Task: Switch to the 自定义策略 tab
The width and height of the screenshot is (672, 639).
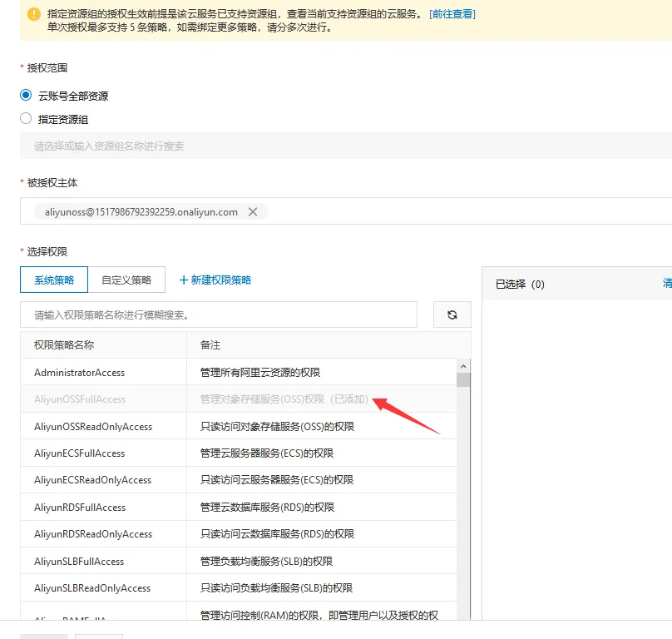Action: pyautogui.click(x=126, y=280)
